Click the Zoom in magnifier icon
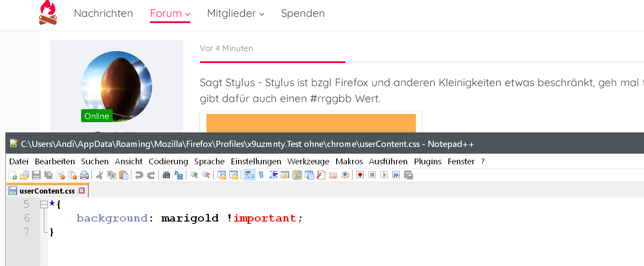This screenshot has width=644, height=266. tap(194, 175)
